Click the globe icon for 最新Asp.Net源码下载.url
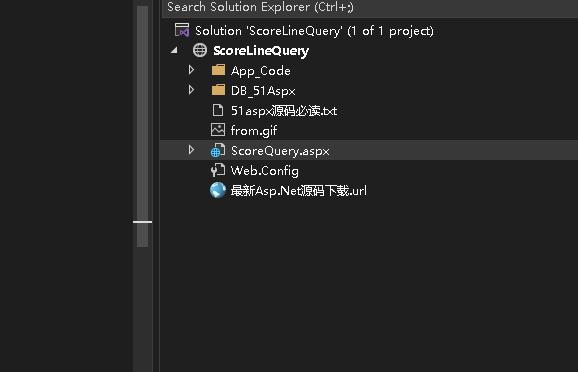The image size is (578, 372). pyautogui.click(x=218, y=190)
